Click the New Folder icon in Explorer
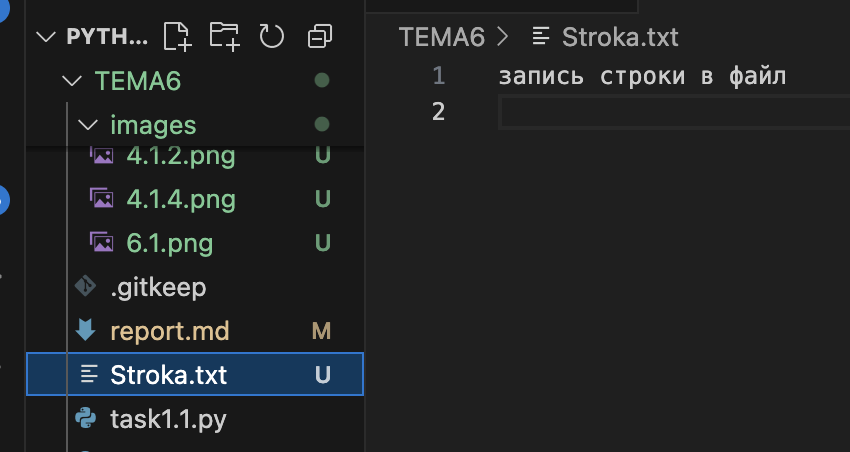 (225, 37)
